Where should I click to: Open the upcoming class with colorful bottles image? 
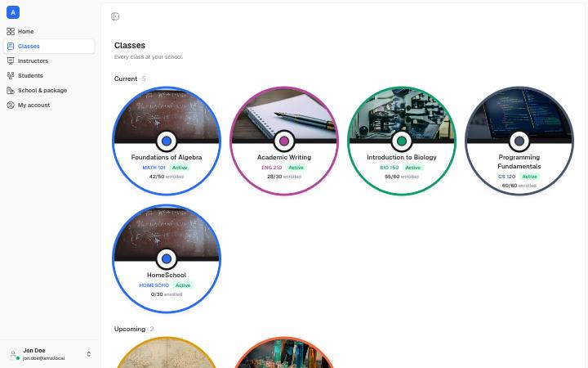pos(284,353)
